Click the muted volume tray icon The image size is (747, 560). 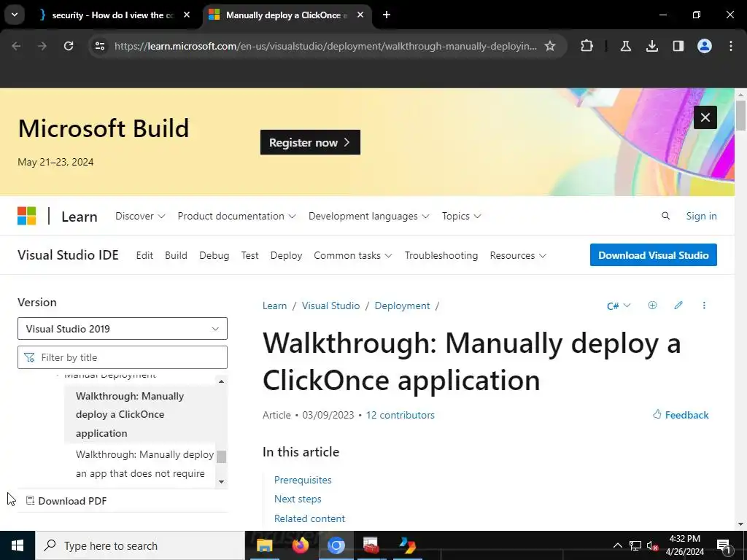pyautogui.click(x=653, y=545)
